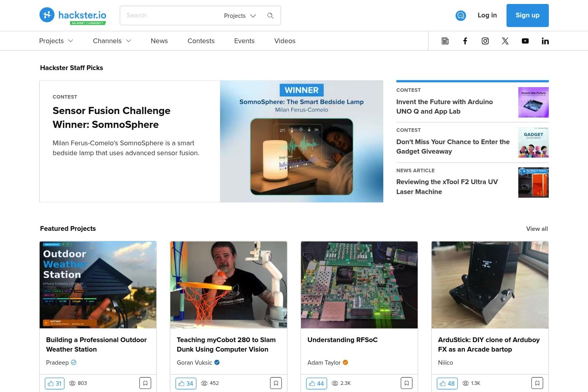Open ArduStick: DIY clone of Arduboy title
Screen dimensions: 588x392
click(x=489, y=344)
